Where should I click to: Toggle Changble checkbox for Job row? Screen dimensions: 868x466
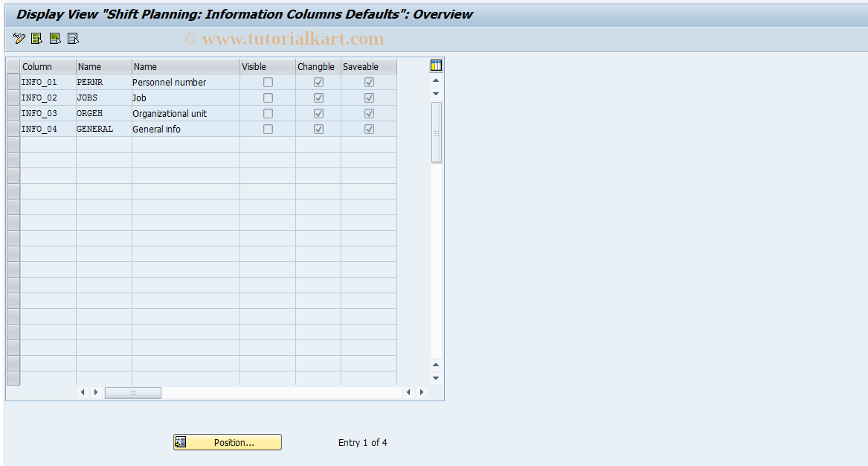318,98
